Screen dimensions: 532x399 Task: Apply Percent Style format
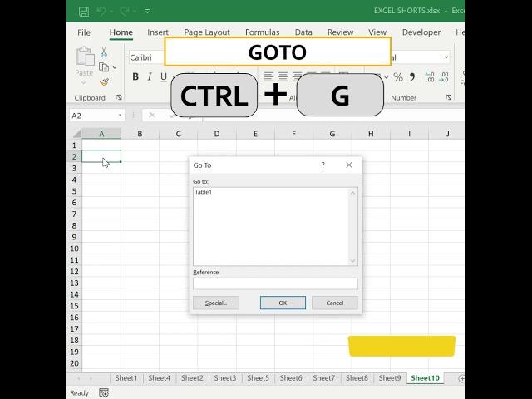click(398, 77)
